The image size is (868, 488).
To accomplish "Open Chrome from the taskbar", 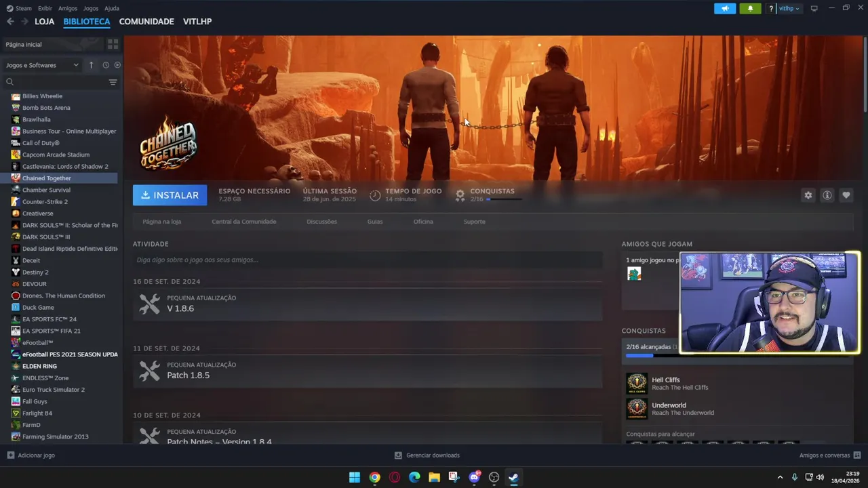I will pos(374,477).
